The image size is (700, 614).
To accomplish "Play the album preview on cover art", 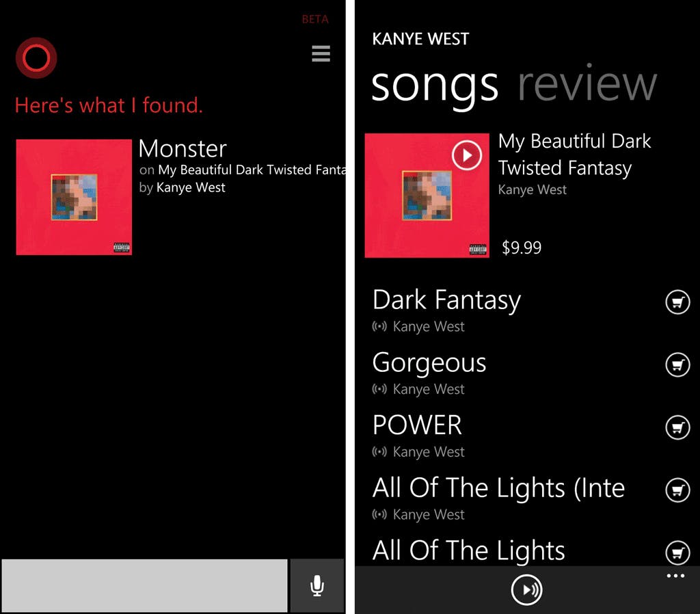I will tap(466, 156).
